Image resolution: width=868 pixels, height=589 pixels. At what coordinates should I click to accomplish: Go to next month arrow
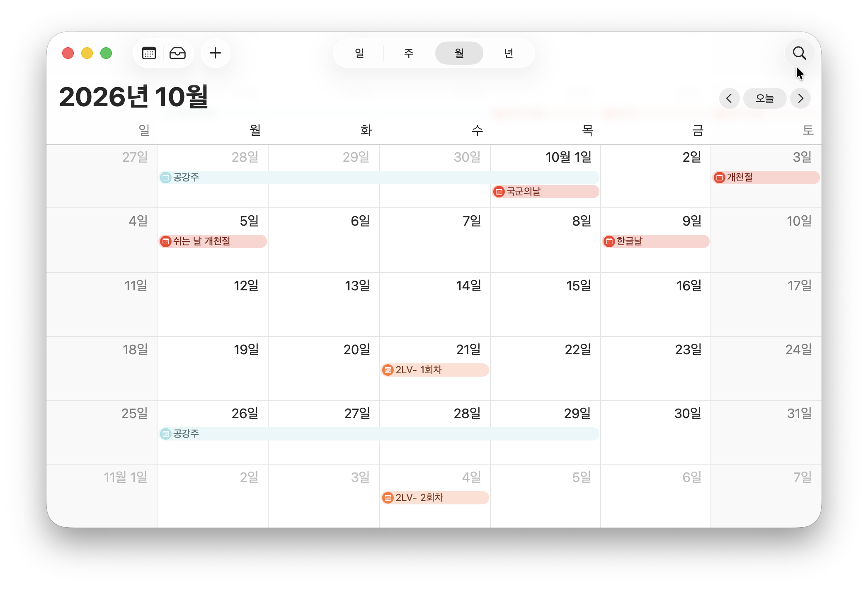tap(800, 98)
